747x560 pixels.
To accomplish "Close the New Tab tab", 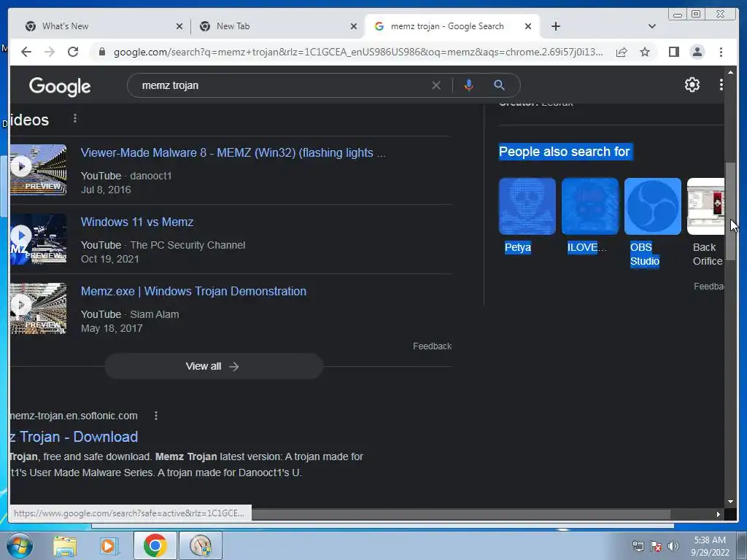I will coord(354,27).
